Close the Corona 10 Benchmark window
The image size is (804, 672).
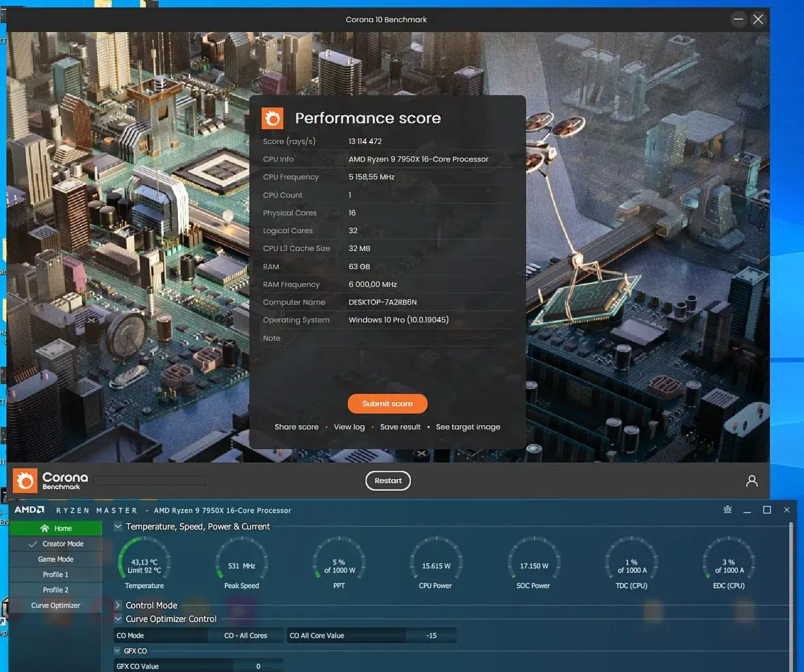(758, 20)
